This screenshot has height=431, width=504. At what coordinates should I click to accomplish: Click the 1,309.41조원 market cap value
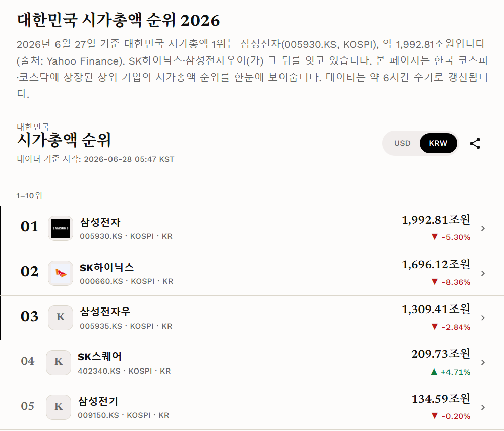click(x=436, y=310)
